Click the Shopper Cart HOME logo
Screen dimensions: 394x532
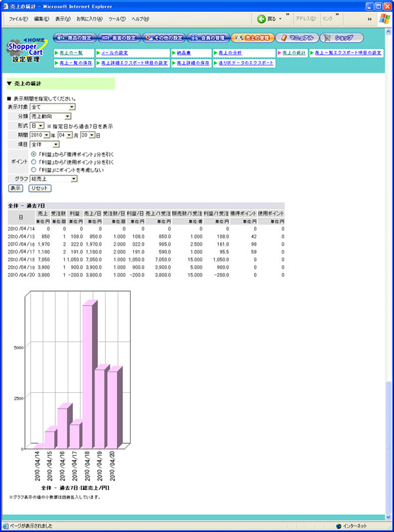click(27, 50)
